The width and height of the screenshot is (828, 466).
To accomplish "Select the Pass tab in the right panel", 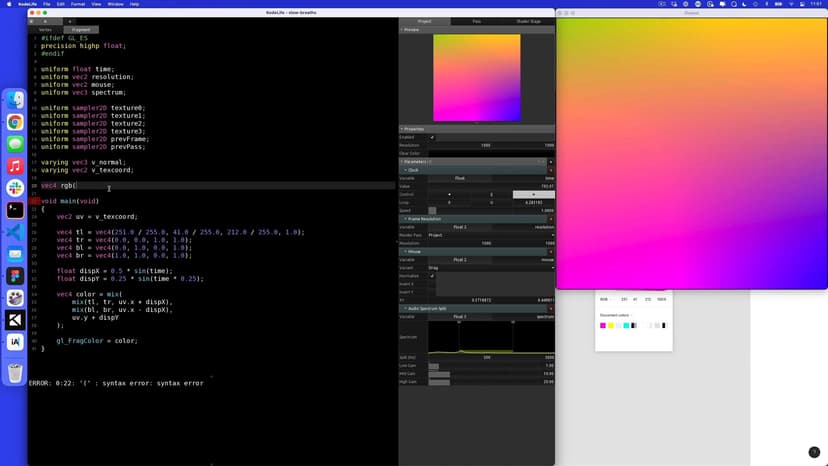I will [476, 21].
